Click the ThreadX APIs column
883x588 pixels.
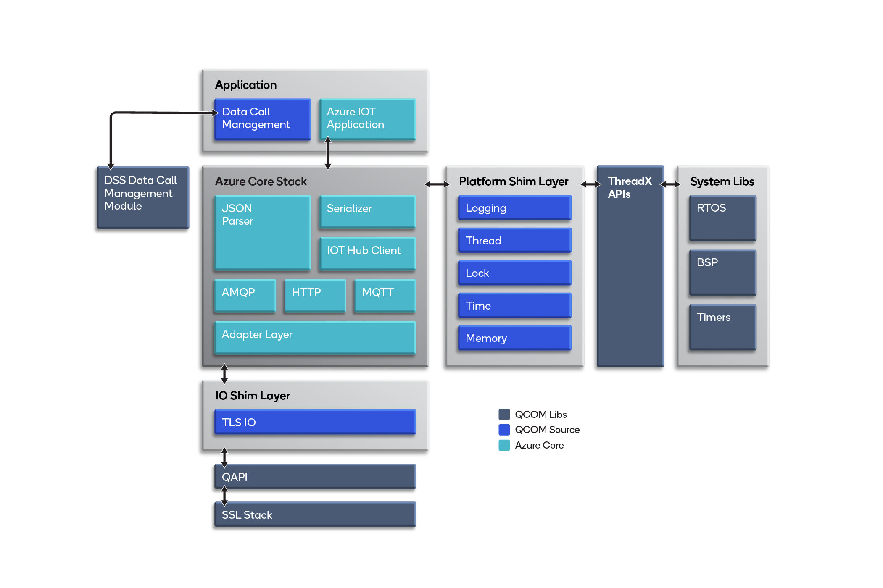tap(630, 266)
